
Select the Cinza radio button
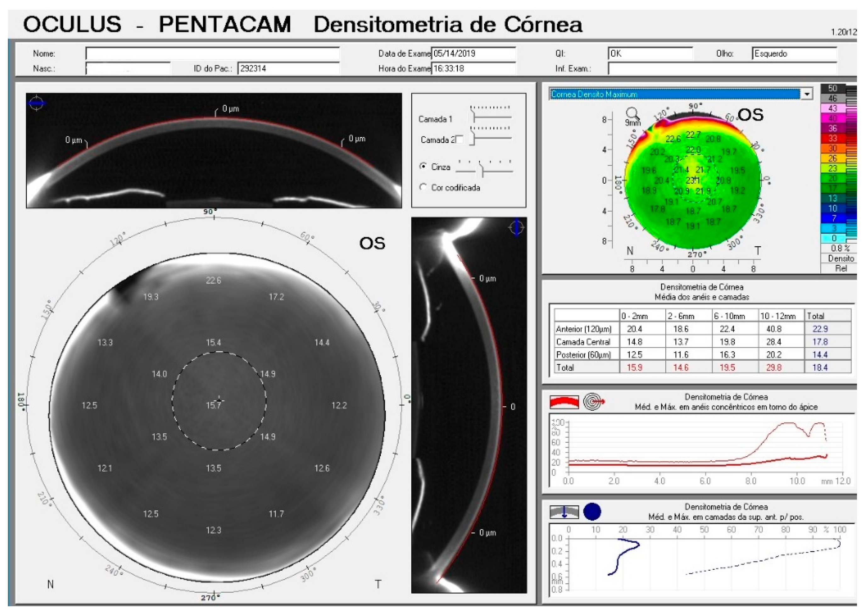pos(423,166)
